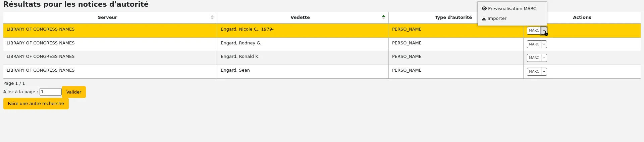The width and height of the screenshot is (644, 142).
Task: Click MARC button for Engard, Nicole C.
Action: coord(534,31)
